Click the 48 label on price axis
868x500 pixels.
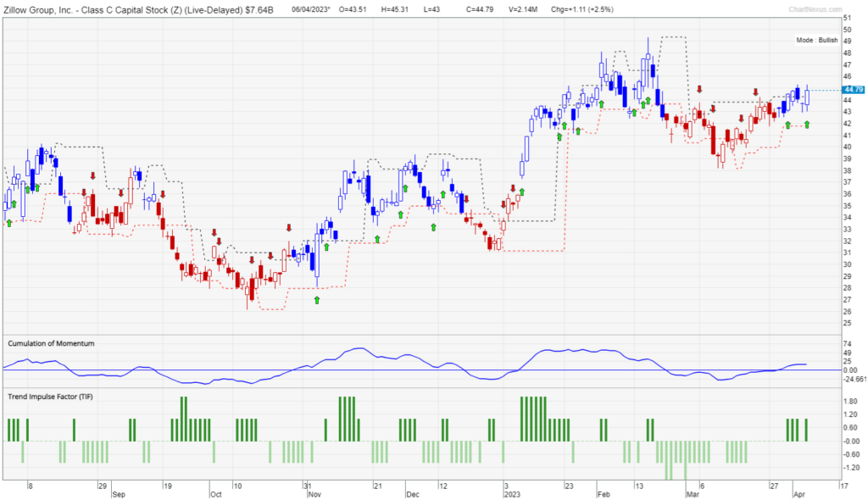[x=848, y=53]
